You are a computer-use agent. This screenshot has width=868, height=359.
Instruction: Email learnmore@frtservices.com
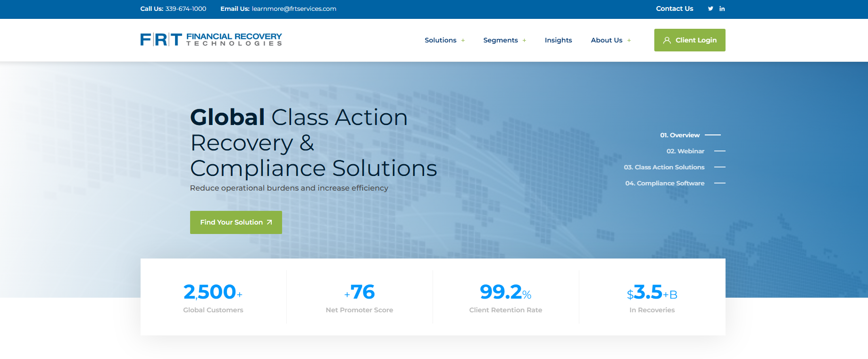click(x=294, y=8)
